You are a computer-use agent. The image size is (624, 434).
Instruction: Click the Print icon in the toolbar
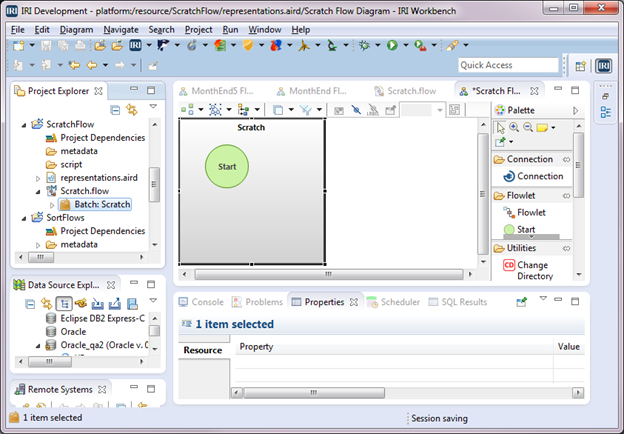(x=80, y=46)
